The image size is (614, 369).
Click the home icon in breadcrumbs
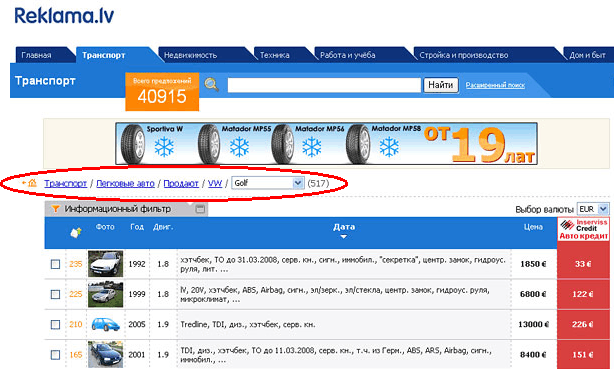coord(31,183)
